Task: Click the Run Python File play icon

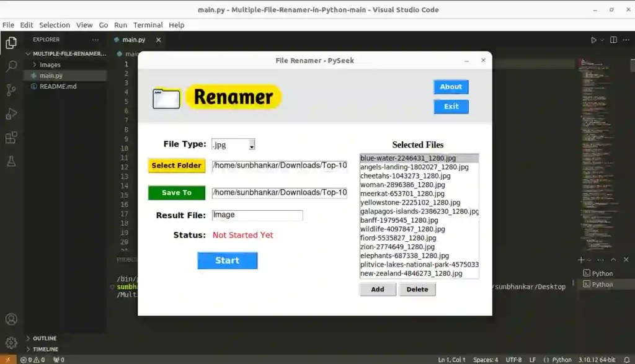Action: click(592, 39)
